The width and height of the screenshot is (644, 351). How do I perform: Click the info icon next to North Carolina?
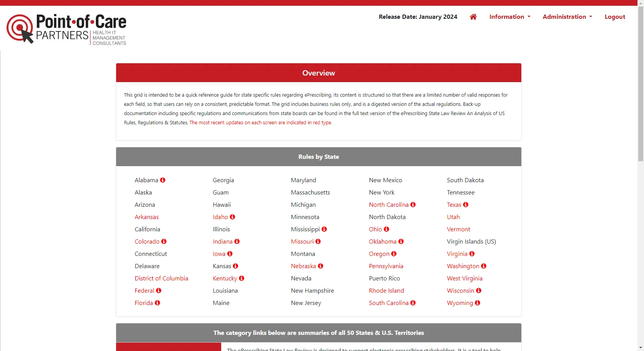coord(413,204)
